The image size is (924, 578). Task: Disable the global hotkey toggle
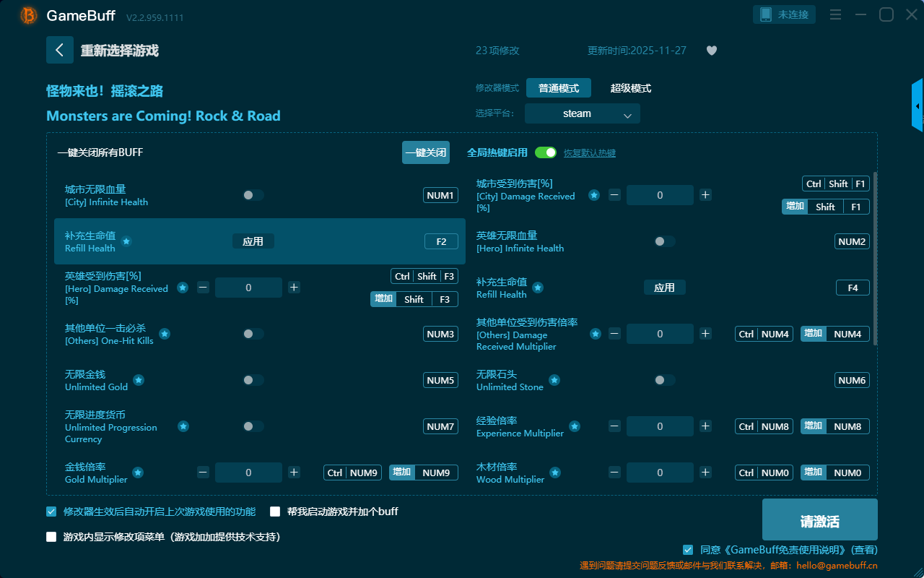pyautogui.click(x=546, y=152)
